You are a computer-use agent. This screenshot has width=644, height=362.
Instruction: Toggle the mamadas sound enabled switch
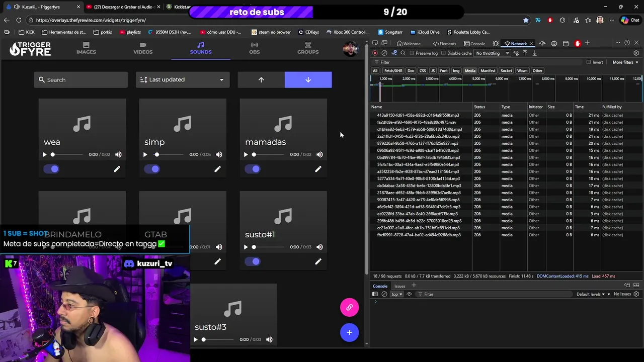coord(253,169)
